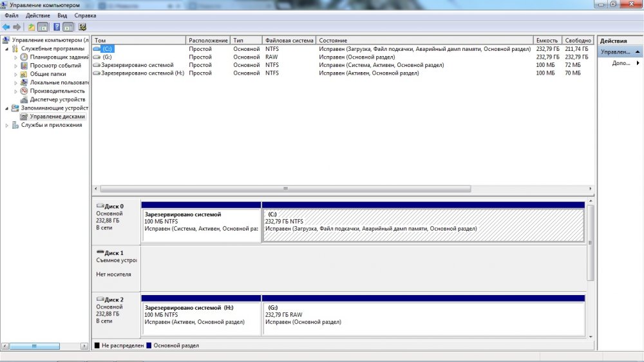The width and height of the screenshot is (644, 362).
Task: Expand the Службы и приложения node
Action: [7, 125]
